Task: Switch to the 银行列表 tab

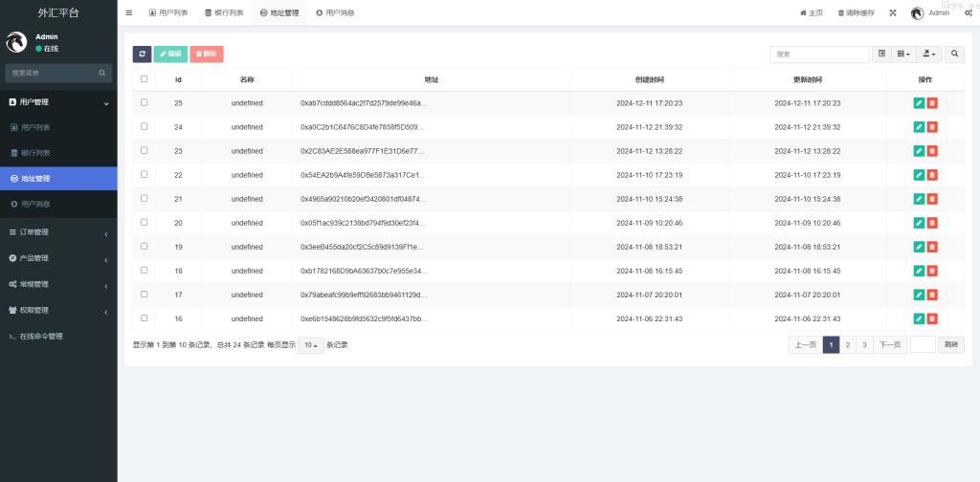Action: tap(224, 13)
